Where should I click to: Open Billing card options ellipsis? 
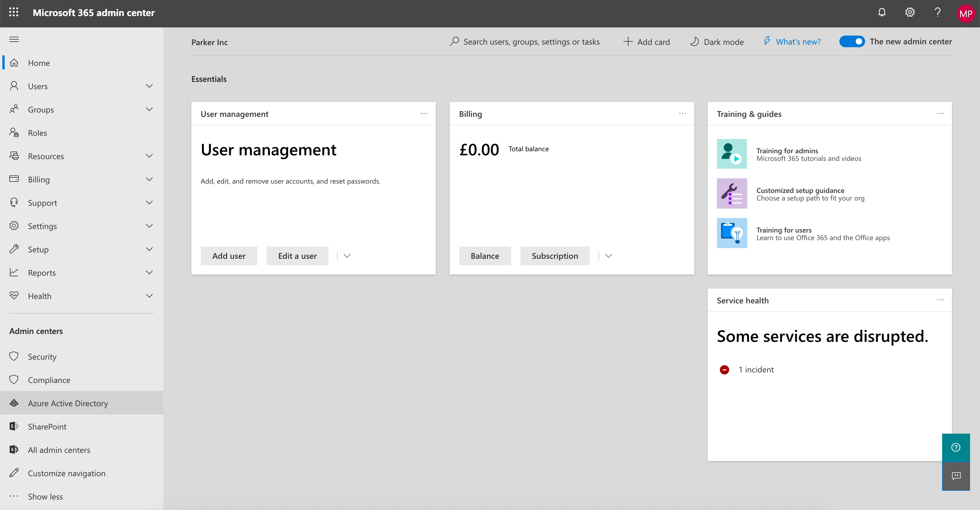[682, 114]
